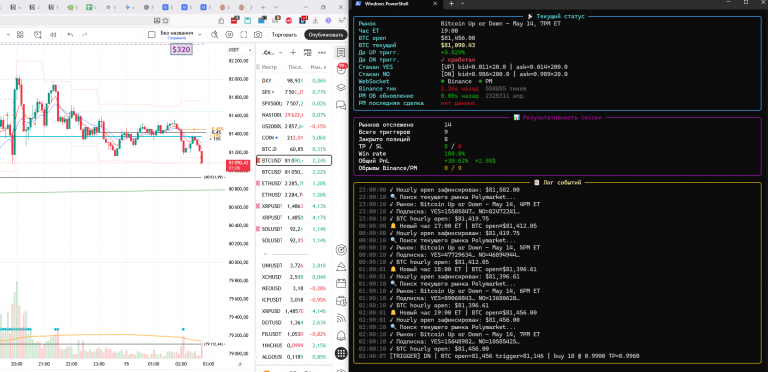Start bar replay with rewind icon
This screenshot has width=768, height=372.
tap(53, 35)
